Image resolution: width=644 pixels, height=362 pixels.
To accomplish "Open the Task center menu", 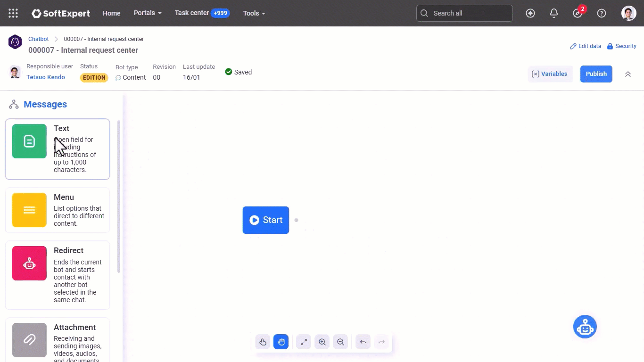I will coord(202,13).
